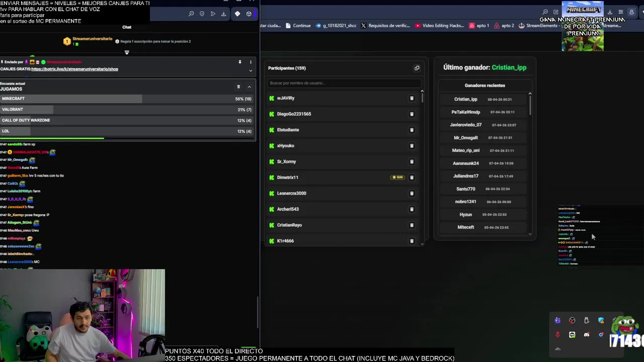Viewport: 644px width, 362px height.
Task: Delete CristianRayo participant entry
Action: point(412,225)
